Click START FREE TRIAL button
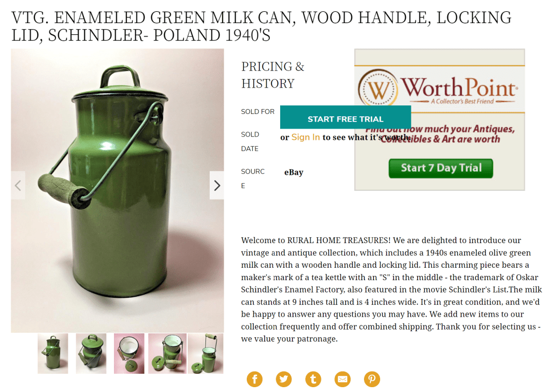Image resolution: width=550 pixels, height=392 pixels. 346,118
